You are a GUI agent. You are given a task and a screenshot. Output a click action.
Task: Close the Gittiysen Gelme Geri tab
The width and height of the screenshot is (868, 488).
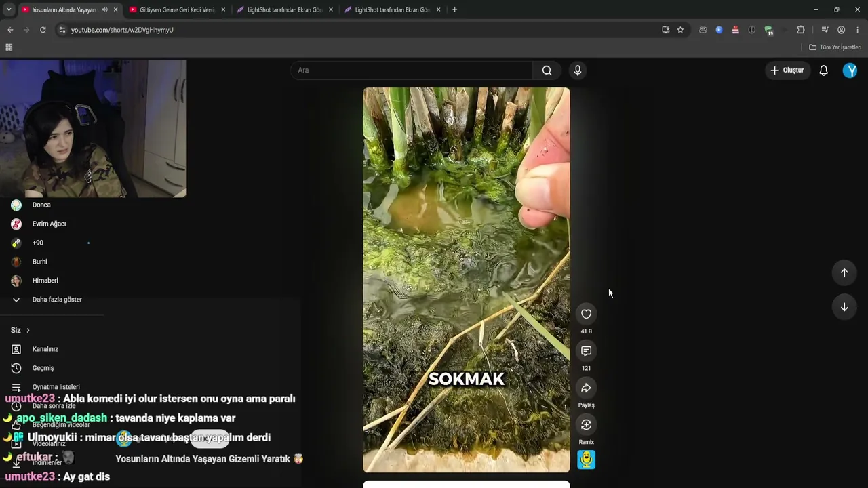pyautogui.click(x=223, y=9)
